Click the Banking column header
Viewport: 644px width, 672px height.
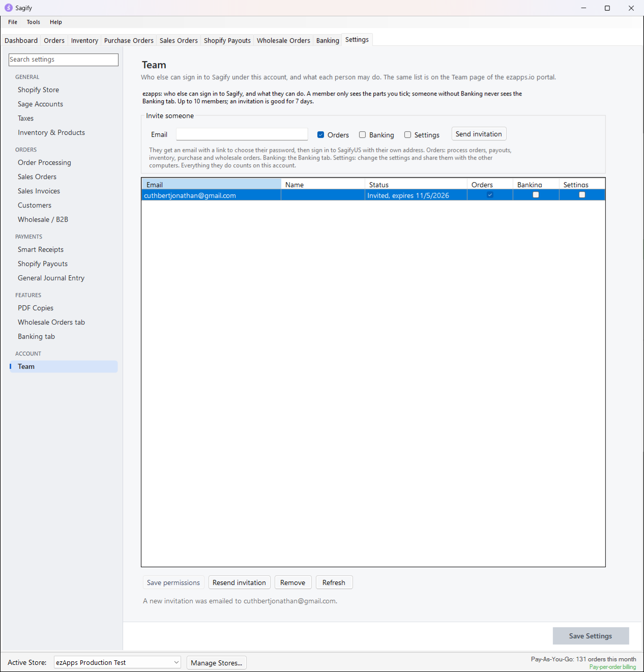coord(536,184)
